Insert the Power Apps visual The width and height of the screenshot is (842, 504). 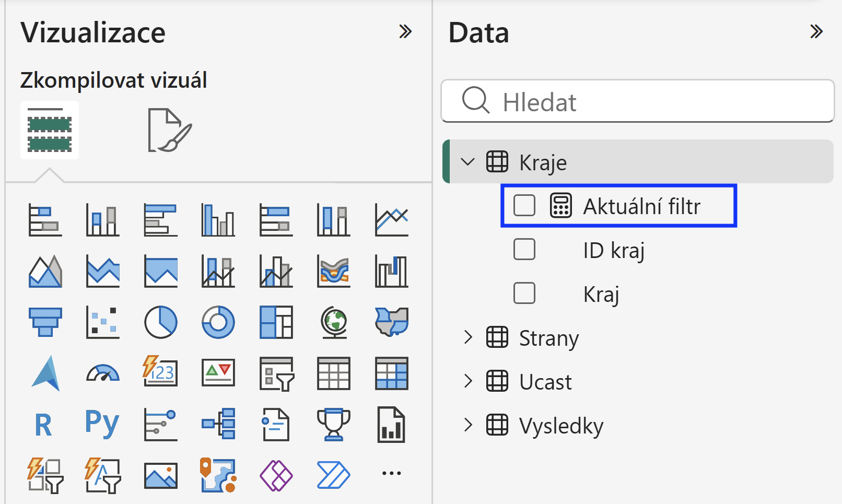point(276,475)
